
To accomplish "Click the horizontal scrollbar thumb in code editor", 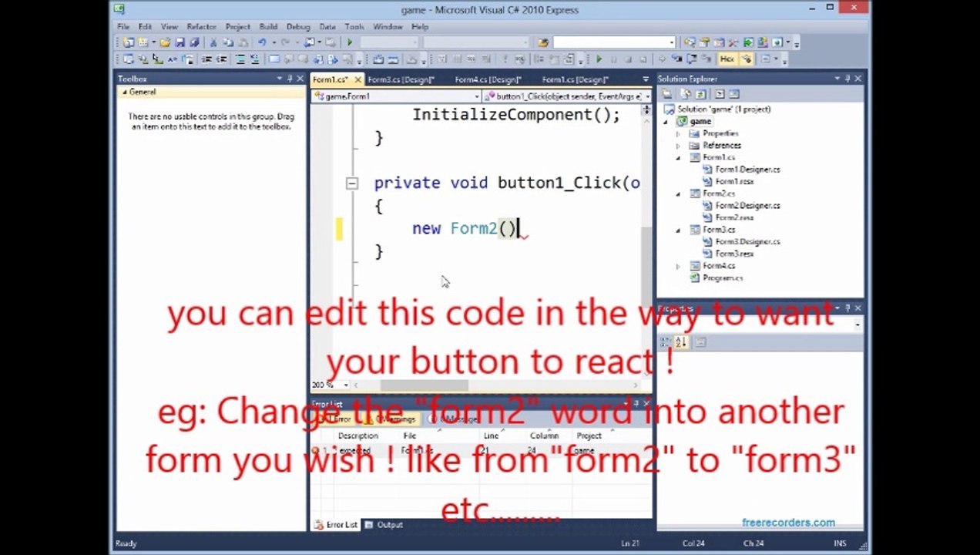I will [424, 385].
